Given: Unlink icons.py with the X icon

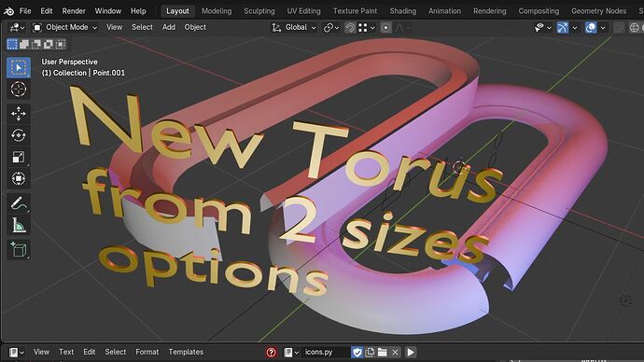Looking at the screenshot, I should [x=395, y=352].
